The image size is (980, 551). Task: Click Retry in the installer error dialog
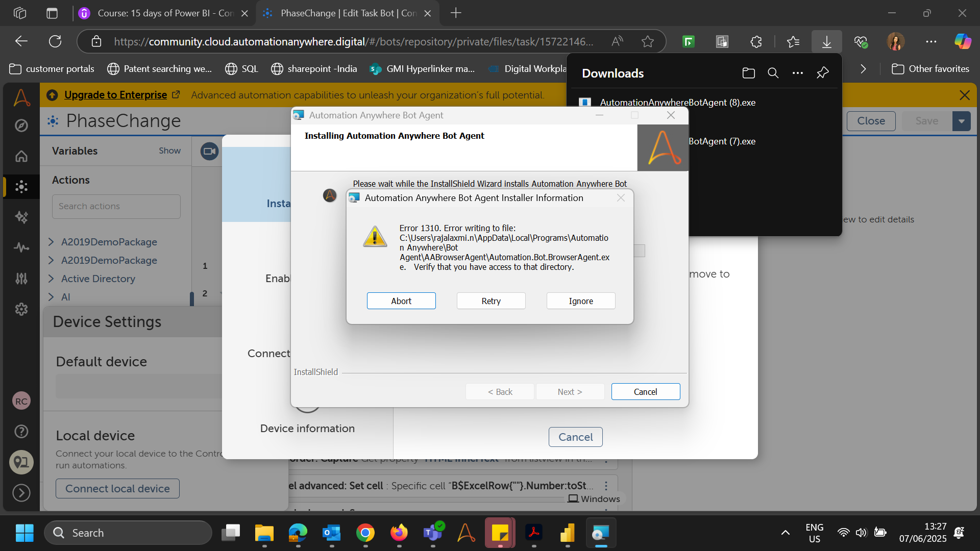(491, 301)
